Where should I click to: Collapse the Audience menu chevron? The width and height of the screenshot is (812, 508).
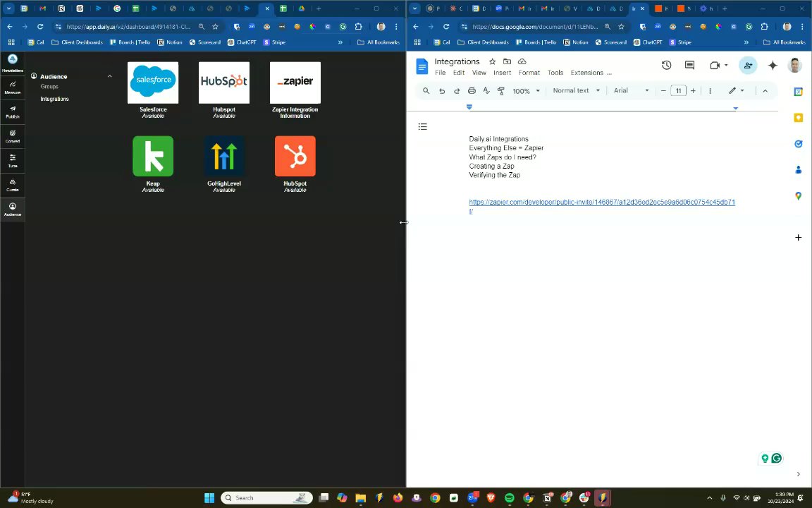coord(110,76)
